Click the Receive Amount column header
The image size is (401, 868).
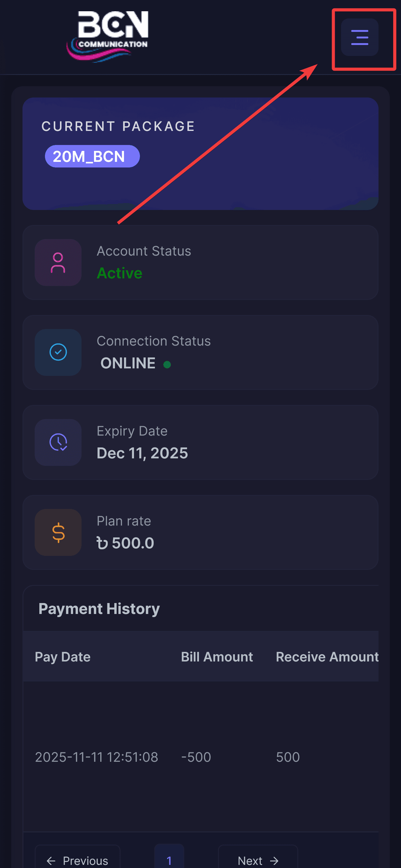[x=327, y=657]
